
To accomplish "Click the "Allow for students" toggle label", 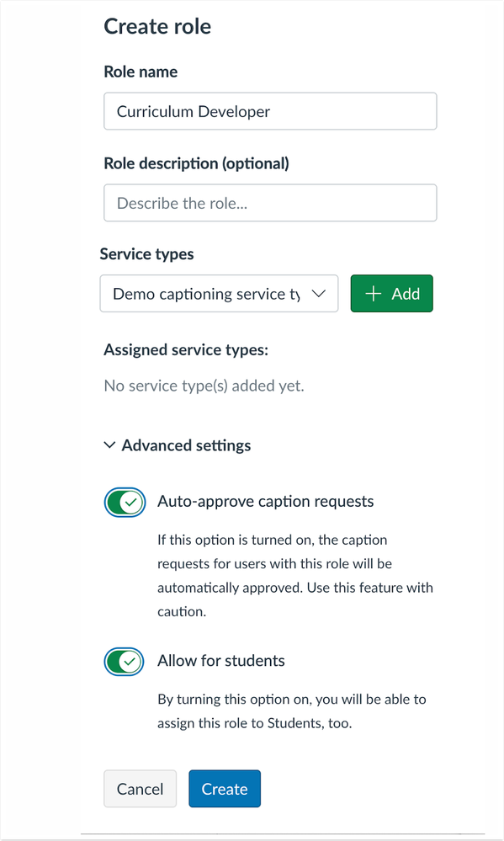I will pos(221,661).
